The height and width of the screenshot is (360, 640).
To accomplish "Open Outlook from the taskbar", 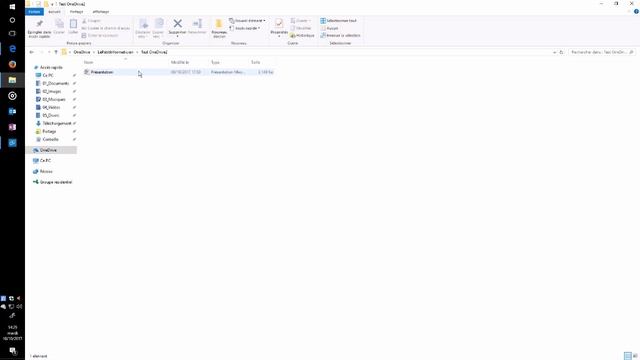I will tap(12, 111).
